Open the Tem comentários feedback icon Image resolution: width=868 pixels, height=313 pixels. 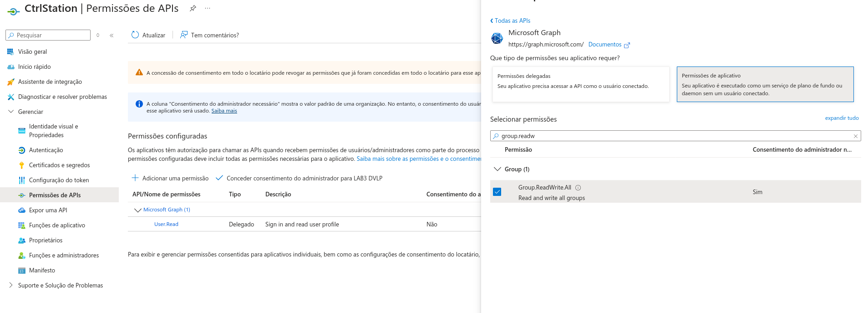tap(184, 35)
